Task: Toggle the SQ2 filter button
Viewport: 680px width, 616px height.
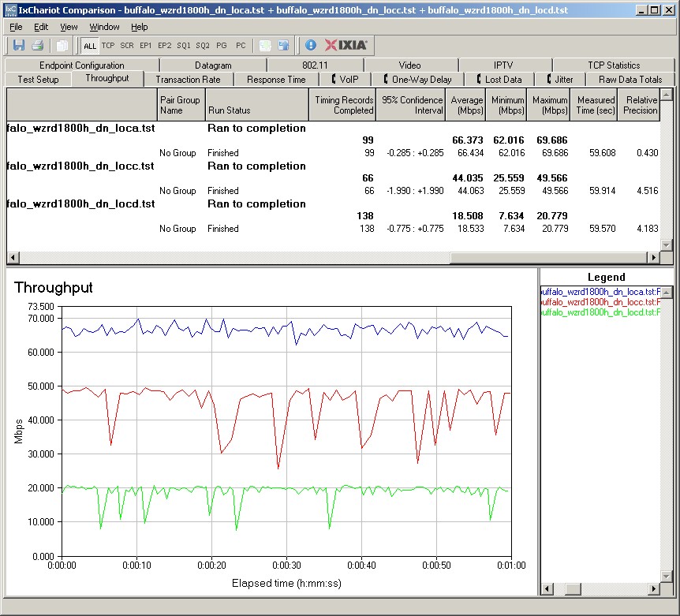Action: (203, 46)
